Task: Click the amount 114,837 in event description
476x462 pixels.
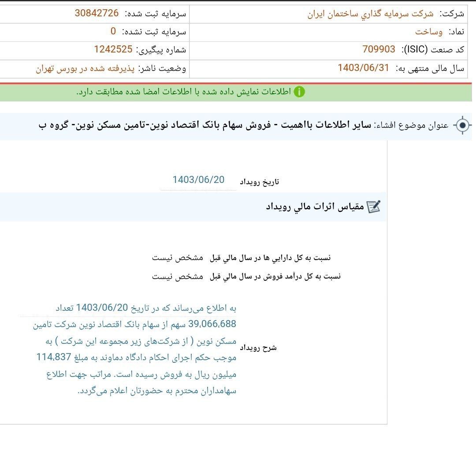Action: tap(54, 357)
